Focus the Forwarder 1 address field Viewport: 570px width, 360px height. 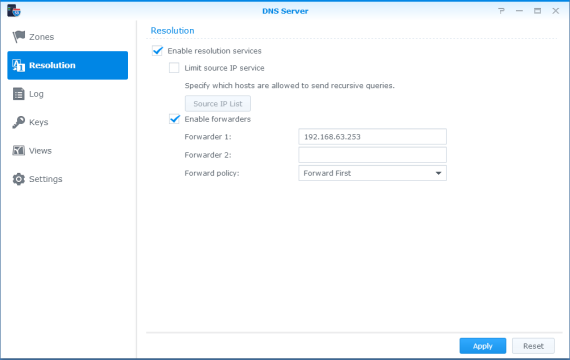coord(372,137)
